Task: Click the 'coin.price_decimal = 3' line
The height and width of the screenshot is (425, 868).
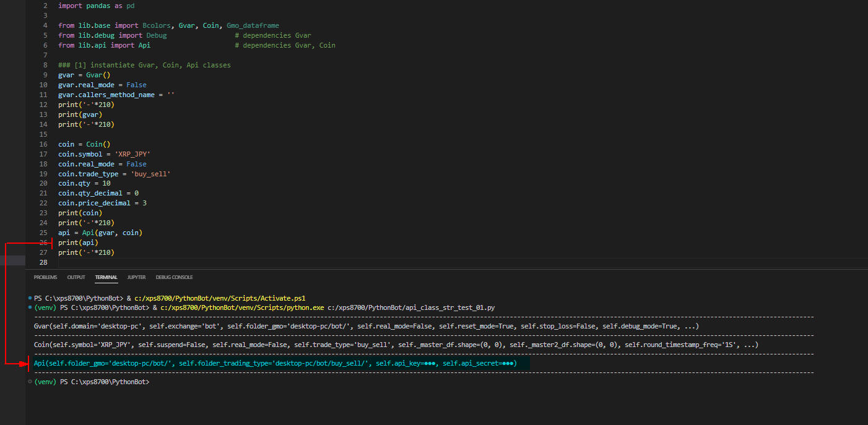Action: [x=102, y=204]
